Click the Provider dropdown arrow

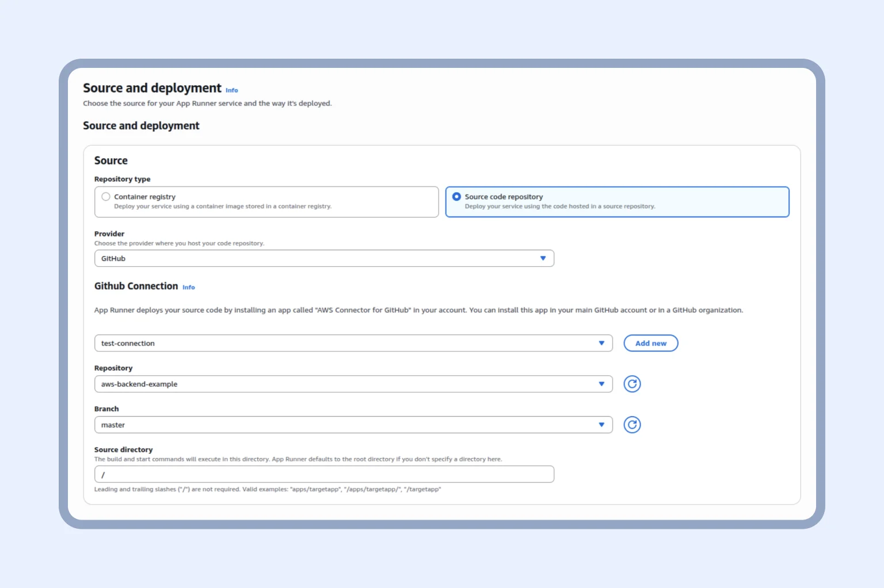(x=543, y=258)
